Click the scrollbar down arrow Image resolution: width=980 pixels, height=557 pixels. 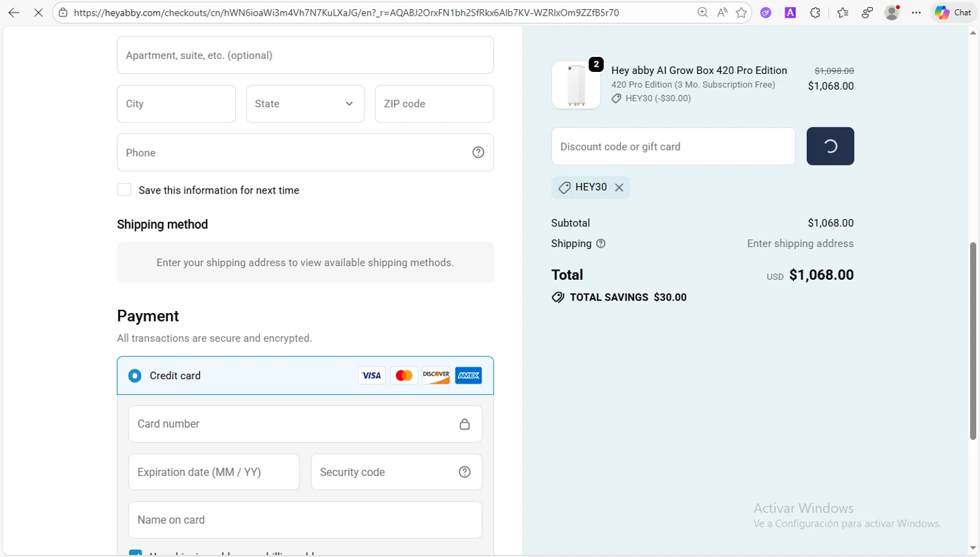(973, 549)
